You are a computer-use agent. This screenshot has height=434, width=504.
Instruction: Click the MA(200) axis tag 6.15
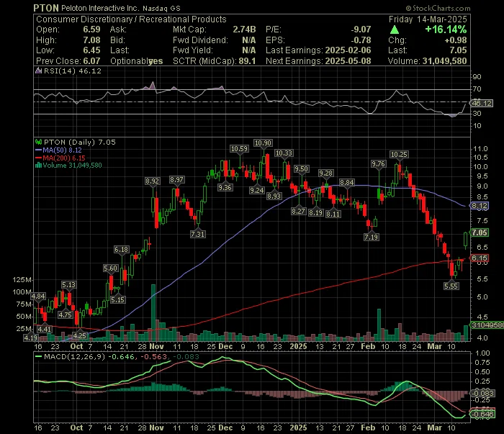tap(480, 258)
